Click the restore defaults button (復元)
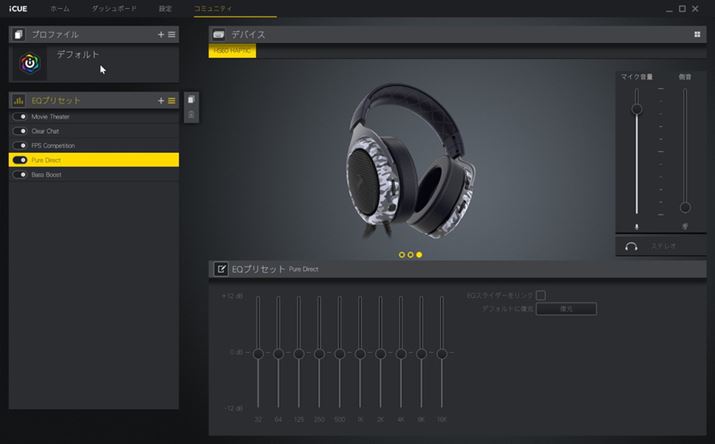The height and width of the screenshot is (444, 715). tap(566, 309)
